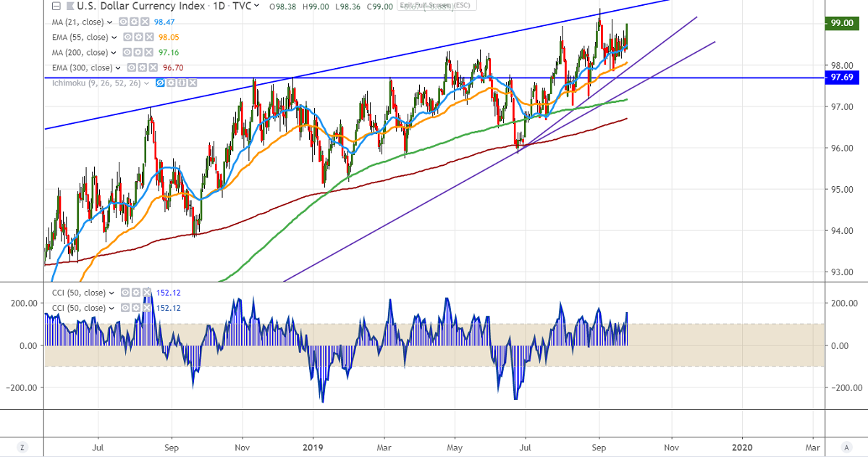
Task: Select the current price label 99.00
Action: [x=841, y=23]
